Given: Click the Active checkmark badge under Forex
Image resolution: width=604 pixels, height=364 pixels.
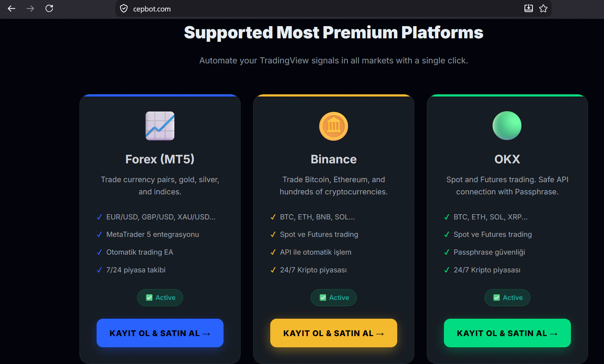Looking at the screenshot, I should [160, 298].
